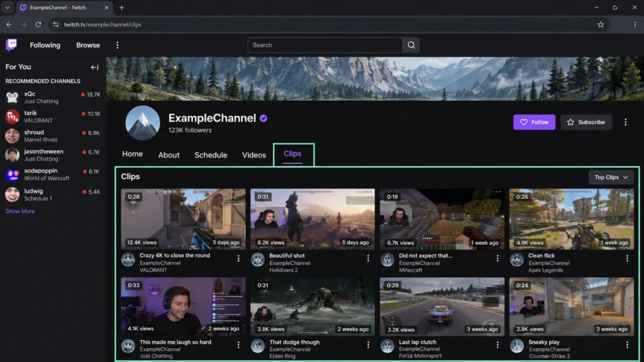Play the Last lap clutch Forza clip
Viewport: 644px width, 362px height.
coord(442,307)
